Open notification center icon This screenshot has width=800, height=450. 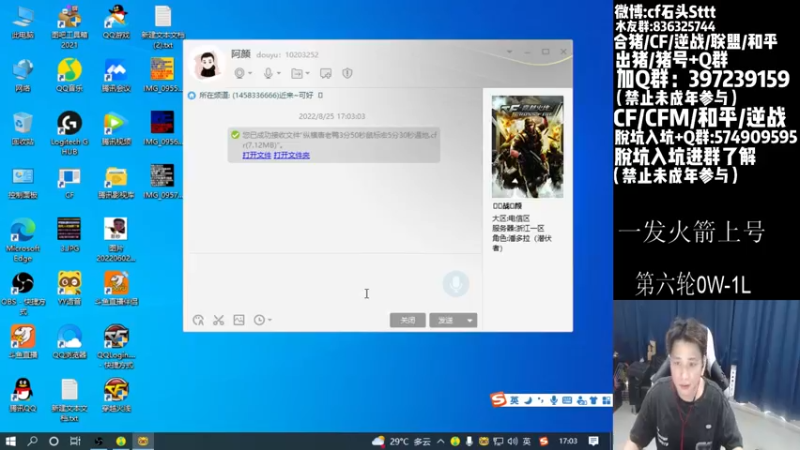click(x=593, y=441)
